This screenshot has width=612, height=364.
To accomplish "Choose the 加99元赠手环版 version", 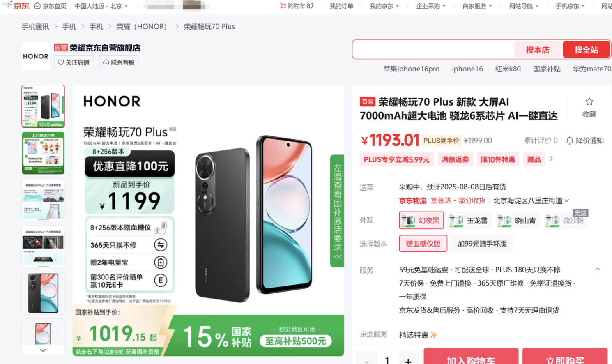I will (x=482, y=244).
